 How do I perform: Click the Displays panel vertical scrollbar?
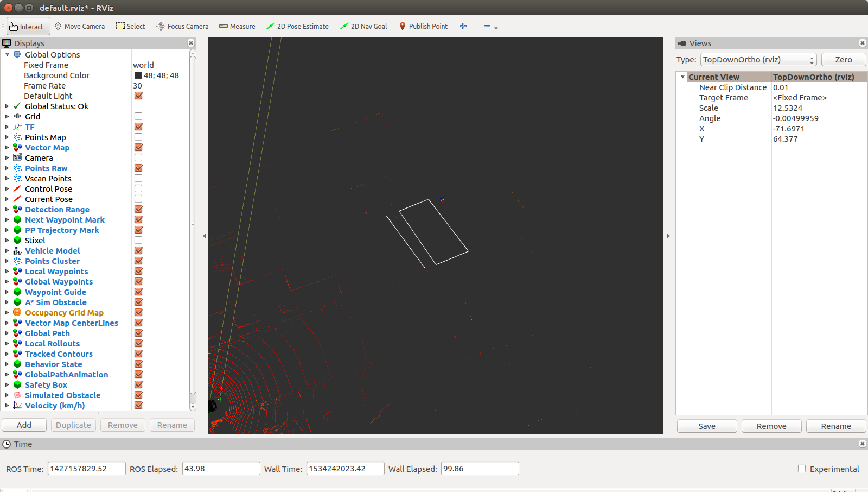tap(193, 225)
